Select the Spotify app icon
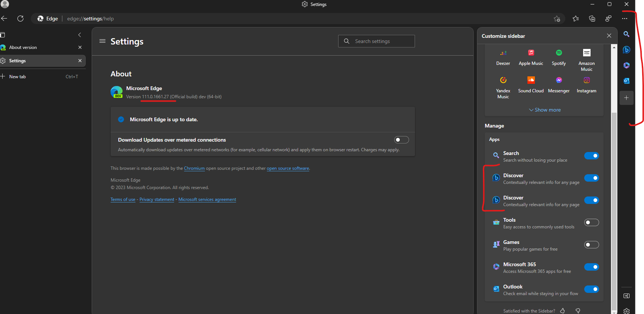644x314 pixels. 559,53
